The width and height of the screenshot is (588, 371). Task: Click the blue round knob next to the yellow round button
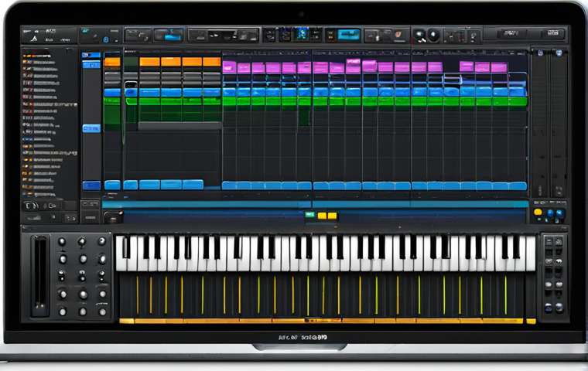click(550, 213)
